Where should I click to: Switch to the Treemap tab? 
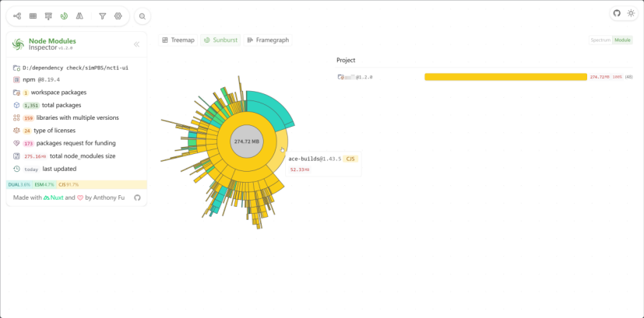coord(178,40)
